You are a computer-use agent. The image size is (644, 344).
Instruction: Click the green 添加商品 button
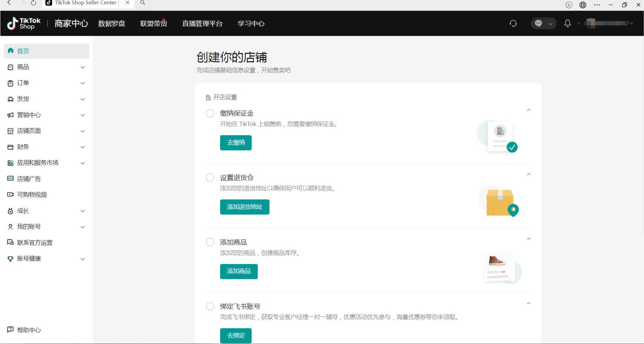tap(239, 271)
